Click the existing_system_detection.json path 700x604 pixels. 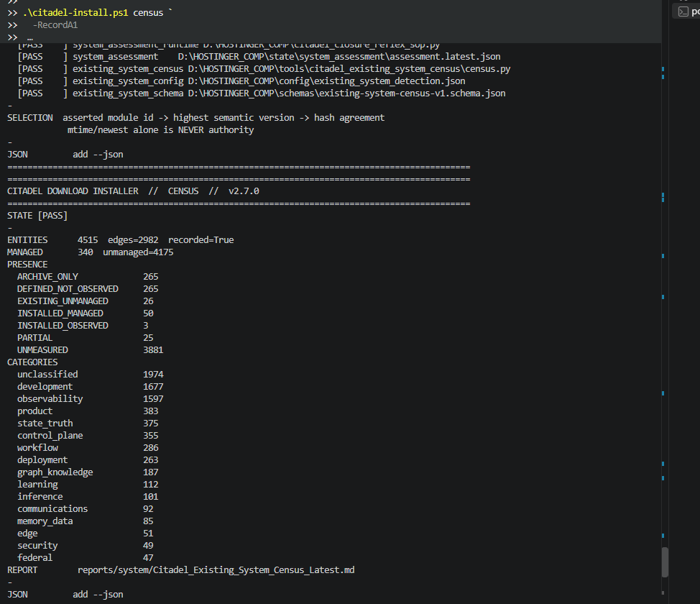pos(326,81)
